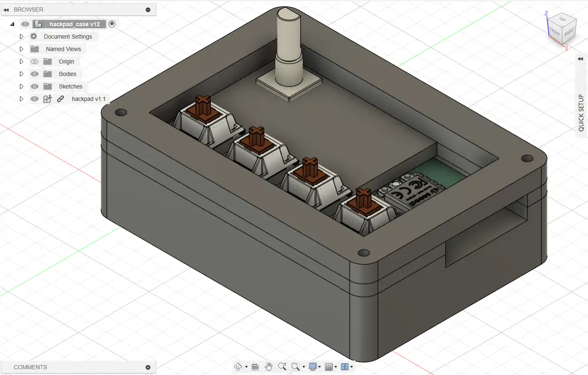
Task: Show the hidden Origin folder
Action: click(34, 61)
